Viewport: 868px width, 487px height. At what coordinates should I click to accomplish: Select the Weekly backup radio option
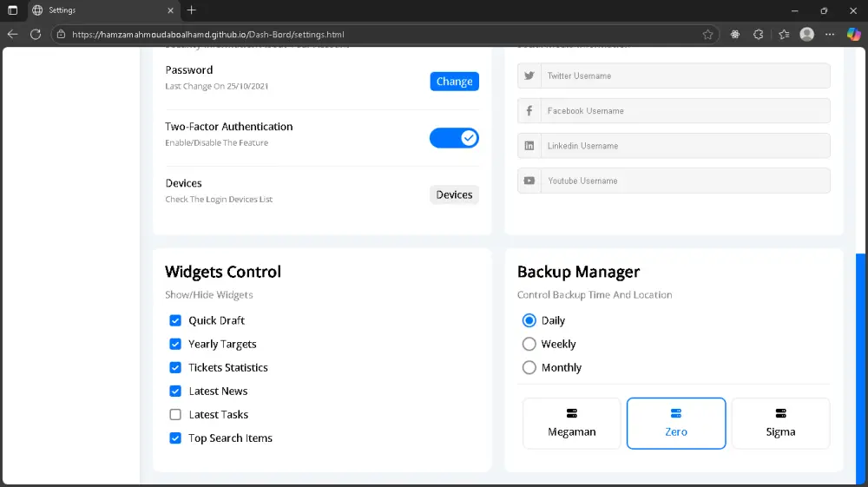pyautogui.click(x=529, y=344)
